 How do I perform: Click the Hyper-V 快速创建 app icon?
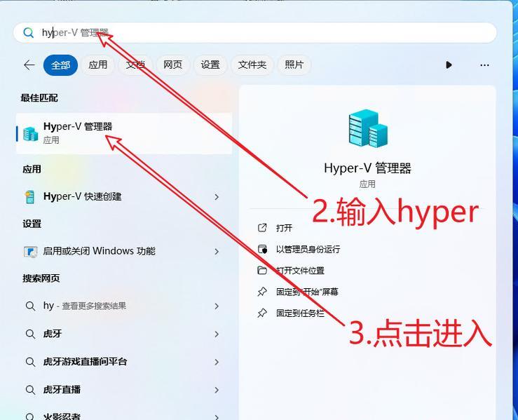(30, 197)
